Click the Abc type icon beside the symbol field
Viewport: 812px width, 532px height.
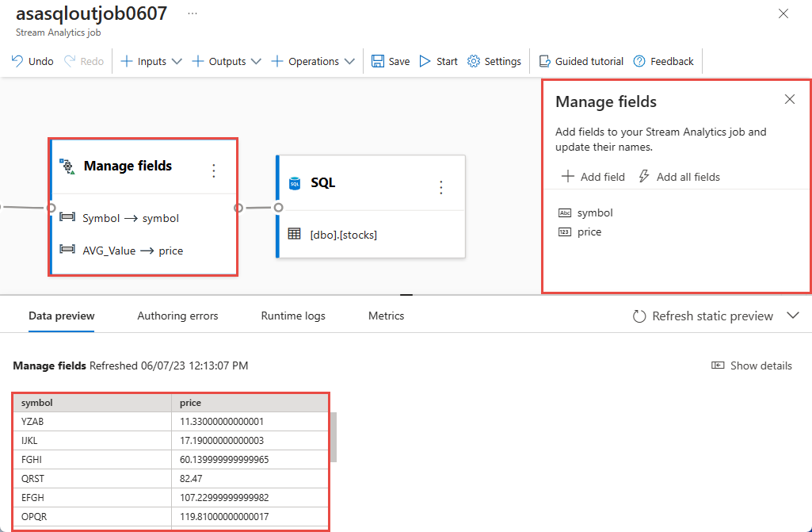pyautogui.click(x=563, y=212)
